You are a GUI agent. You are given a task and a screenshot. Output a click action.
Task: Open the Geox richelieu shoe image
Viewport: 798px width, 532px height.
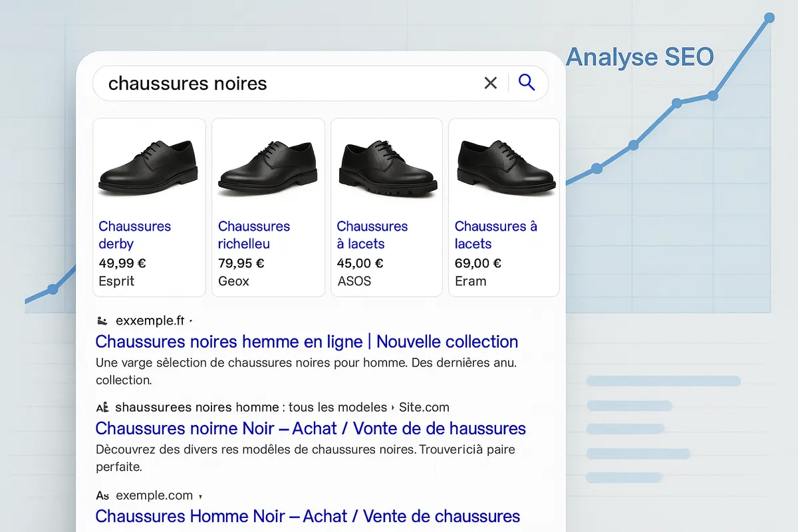[268, 168]
